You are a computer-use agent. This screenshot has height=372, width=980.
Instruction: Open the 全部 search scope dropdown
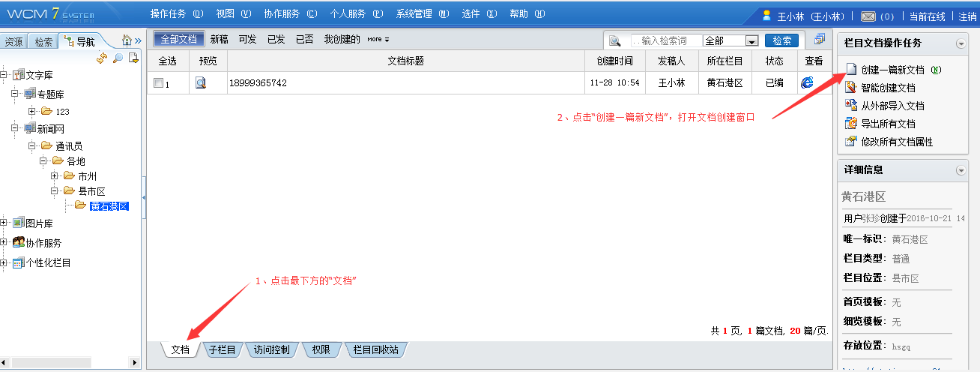pyautogui.click(x=751, y=41)
